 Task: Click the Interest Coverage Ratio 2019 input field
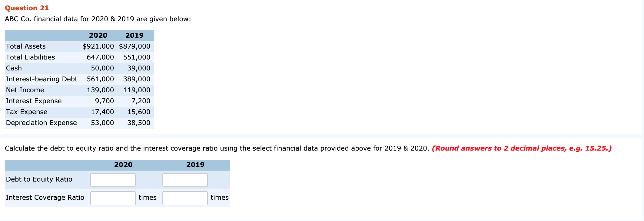(185, 198)
